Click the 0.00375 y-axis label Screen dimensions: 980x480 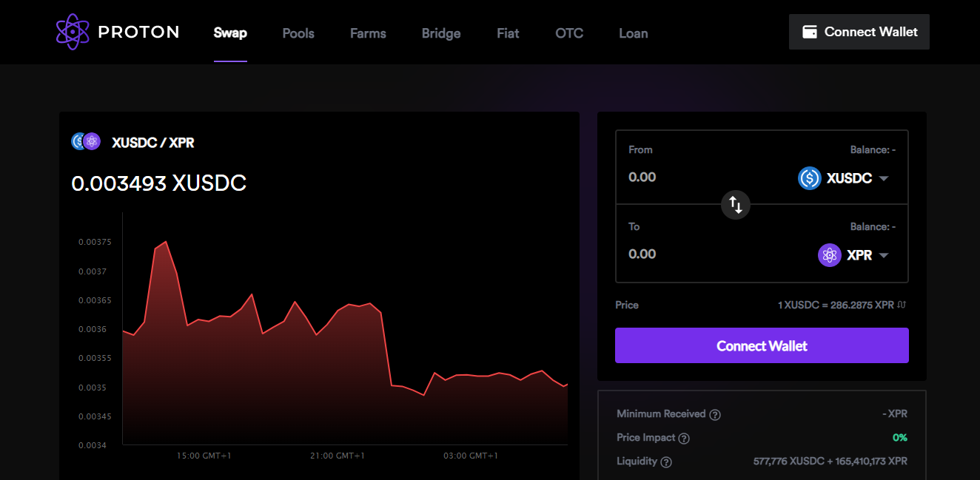95,242
